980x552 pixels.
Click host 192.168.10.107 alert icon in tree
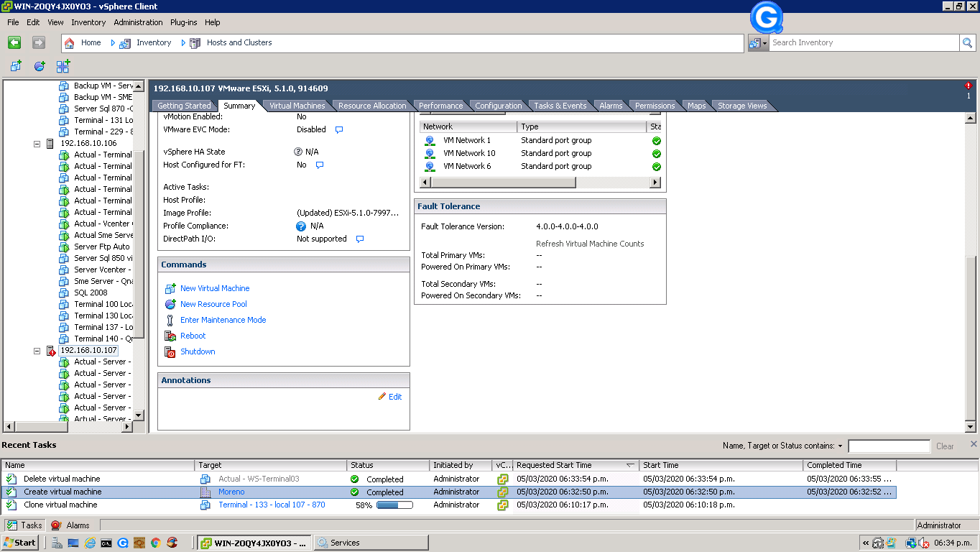pyautogui.click(x=50, y=351)
